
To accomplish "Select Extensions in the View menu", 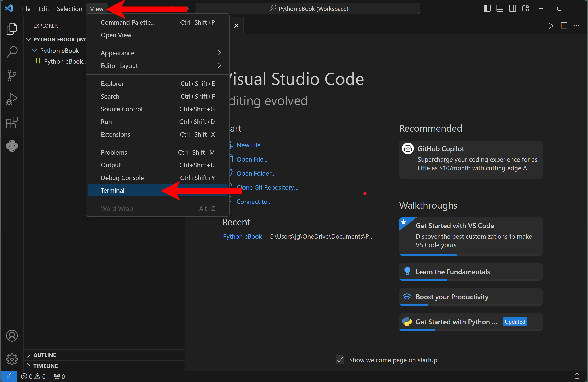I will coord(158,134).
